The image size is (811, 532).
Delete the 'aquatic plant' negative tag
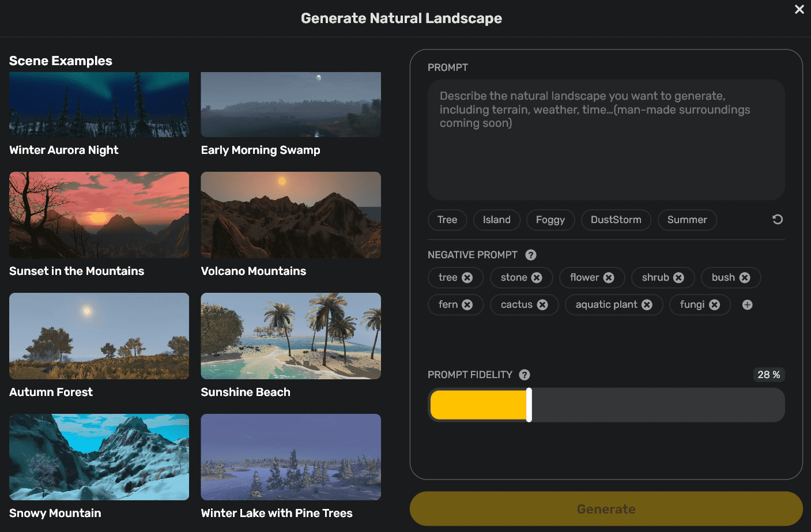tap(647, 305)
